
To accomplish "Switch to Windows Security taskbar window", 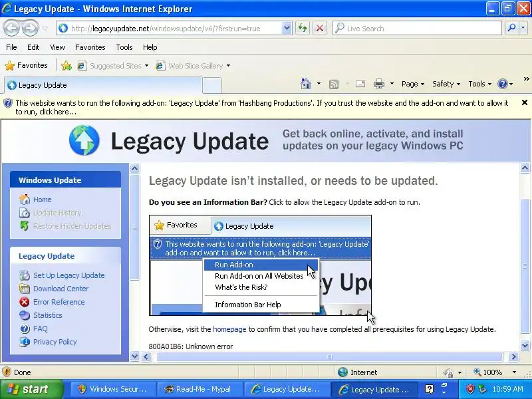I will click(113, 389).
